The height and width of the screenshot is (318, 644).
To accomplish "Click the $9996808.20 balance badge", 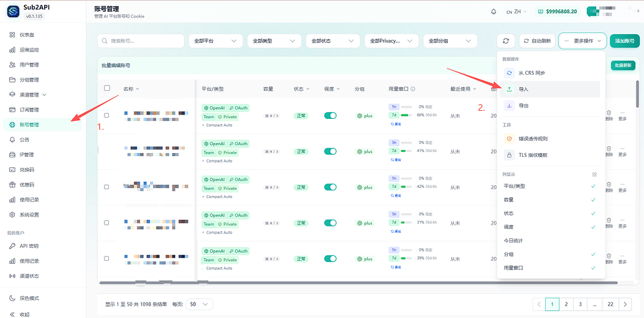I will [558, 11].
